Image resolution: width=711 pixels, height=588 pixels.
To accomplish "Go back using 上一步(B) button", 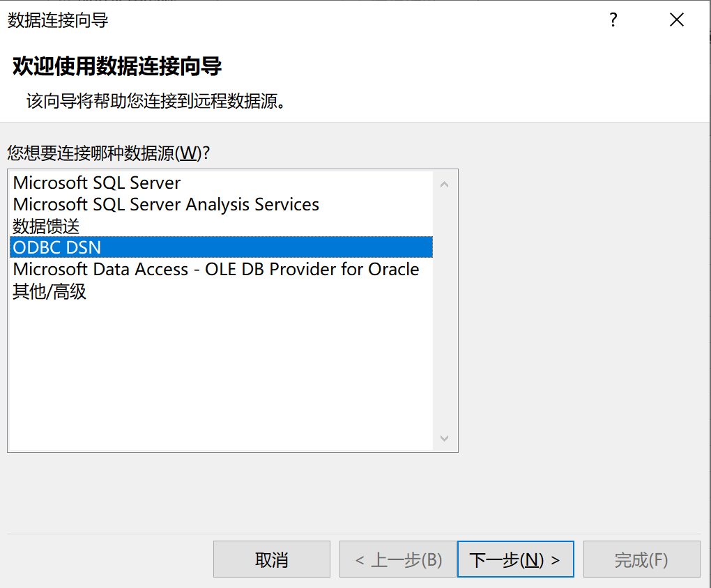I will (397, 559).
